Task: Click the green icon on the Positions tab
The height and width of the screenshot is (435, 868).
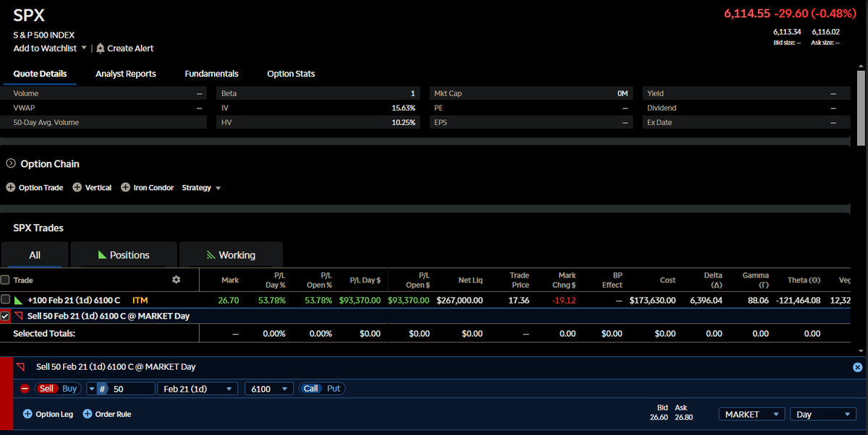Action: pyautogui.click(x=102, y=255)
